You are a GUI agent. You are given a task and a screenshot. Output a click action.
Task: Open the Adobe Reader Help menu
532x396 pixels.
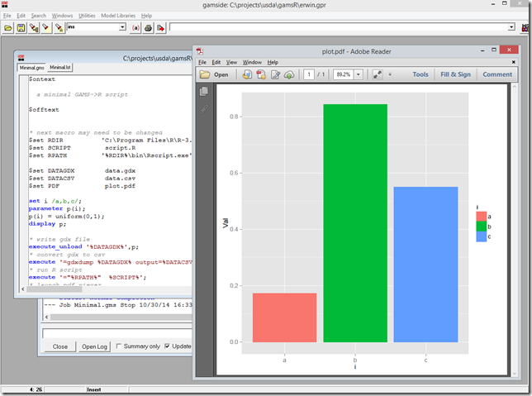pos(273,62)
